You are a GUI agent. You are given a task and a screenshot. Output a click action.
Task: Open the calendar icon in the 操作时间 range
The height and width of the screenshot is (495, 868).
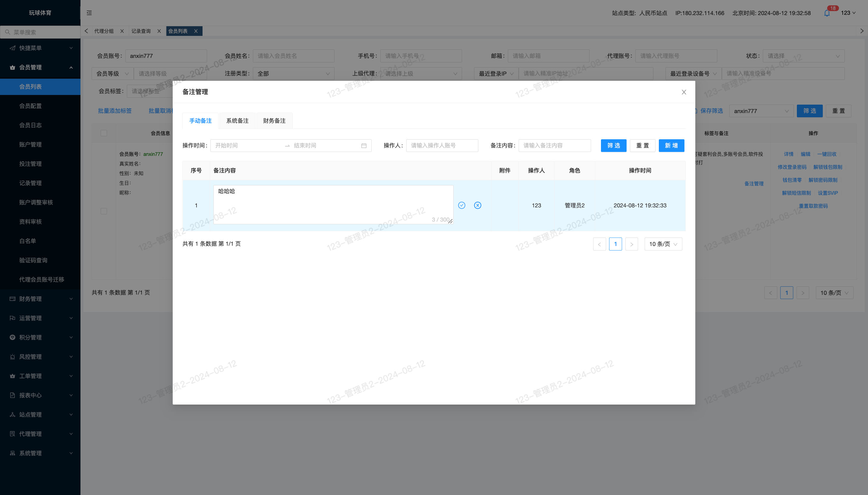click(364, 146)
